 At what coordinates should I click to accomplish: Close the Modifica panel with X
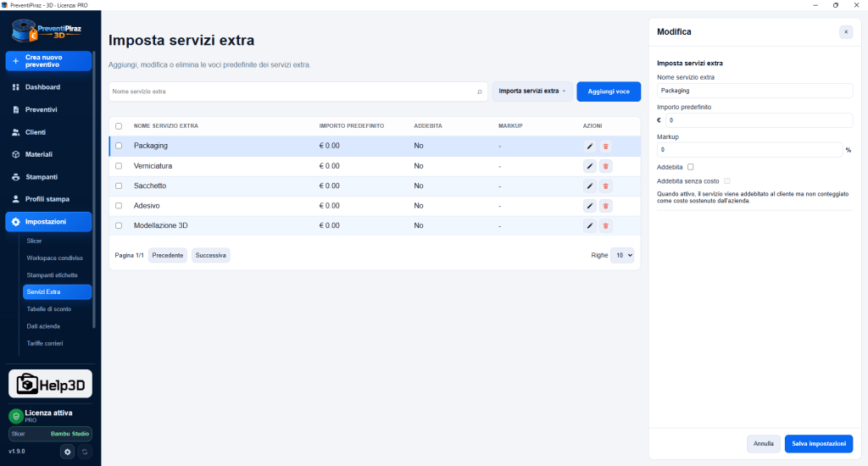pyautogui.click(x=846, y=32)
